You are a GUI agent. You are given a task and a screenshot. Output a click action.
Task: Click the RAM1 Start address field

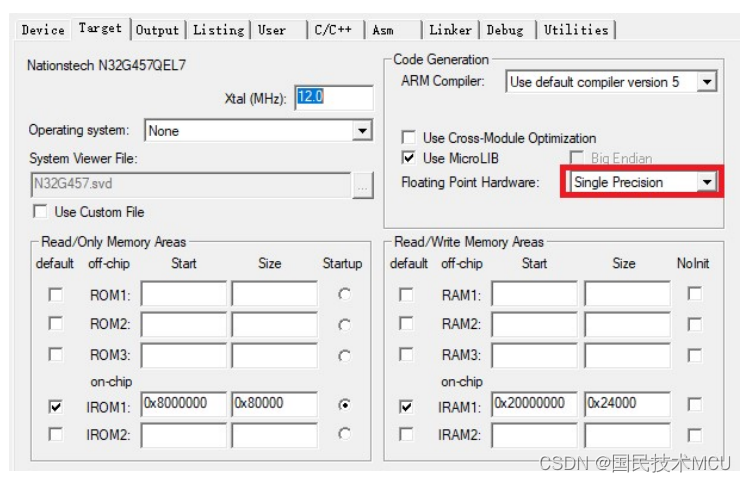[x=535, y=294]
